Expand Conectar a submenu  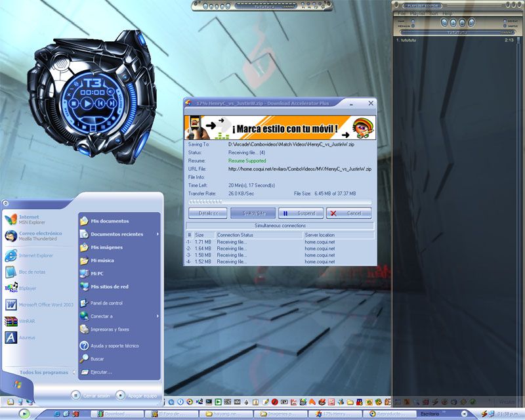coord(119,316)
